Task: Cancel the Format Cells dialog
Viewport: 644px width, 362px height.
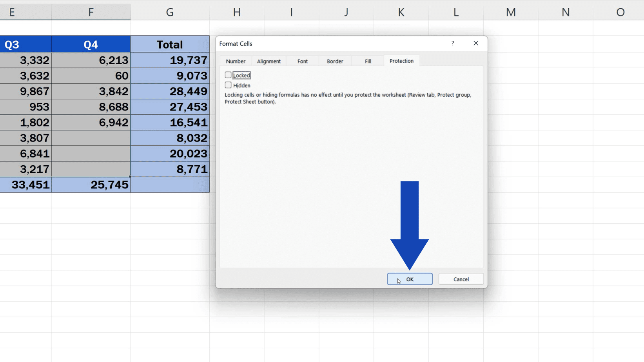Action: point(461,279)
